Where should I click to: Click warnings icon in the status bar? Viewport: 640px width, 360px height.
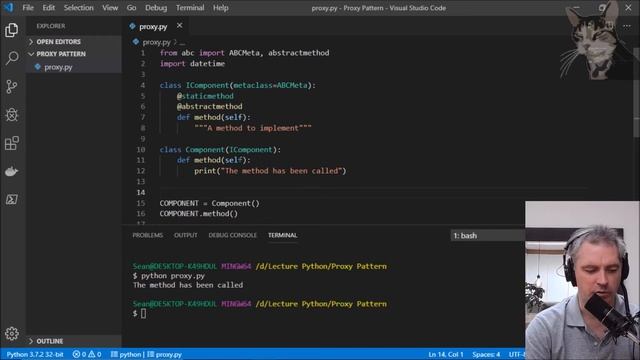point(91,354)
